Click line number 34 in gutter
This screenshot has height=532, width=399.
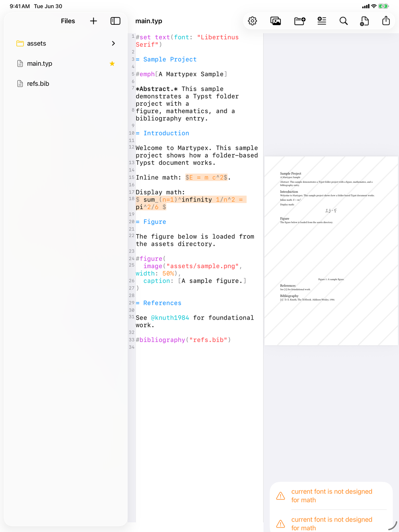click(132, 347)
